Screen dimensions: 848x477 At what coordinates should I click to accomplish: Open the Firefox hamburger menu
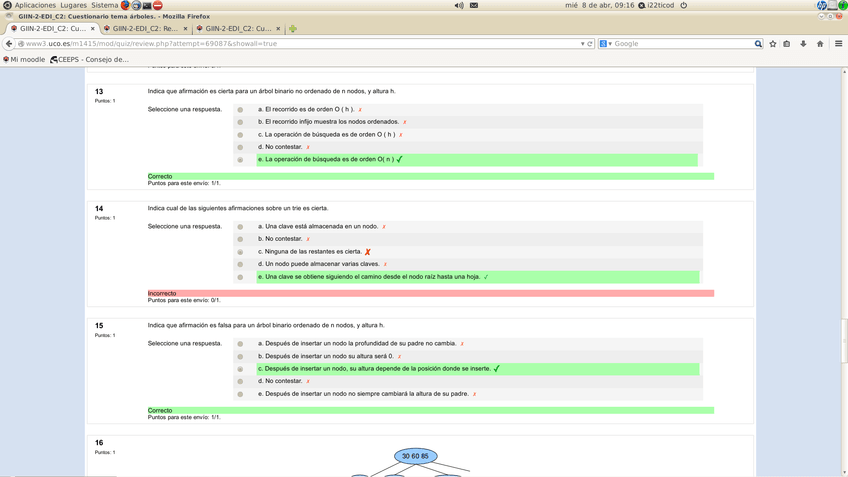click(838, 44)
